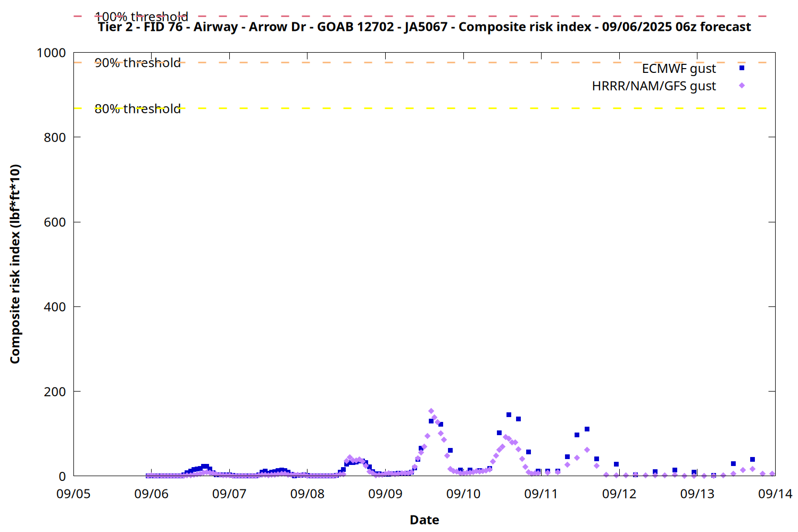The width and height of the screenshot is (798, 532).
Task: Click the x-axis date label 09/05
Action: pyautogui.click(x=73, y=494)
